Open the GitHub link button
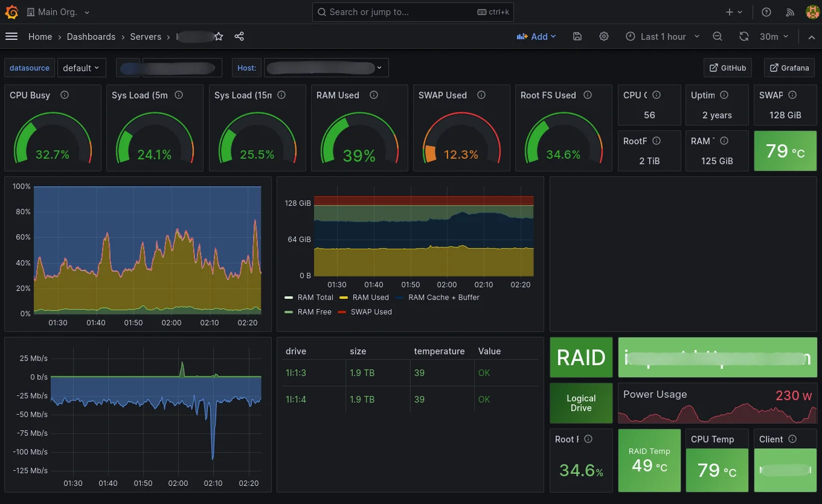 727,68
